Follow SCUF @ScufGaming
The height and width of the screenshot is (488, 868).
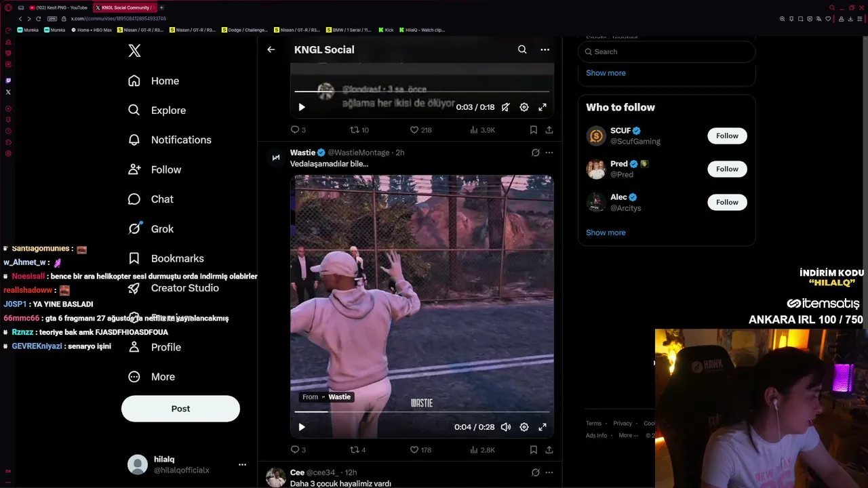coord(727,136)
